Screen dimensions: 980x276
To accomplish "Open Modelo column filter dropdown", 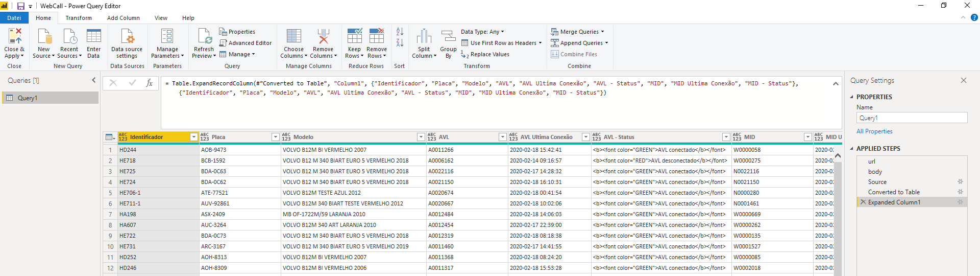I will [x=421, y=137].
